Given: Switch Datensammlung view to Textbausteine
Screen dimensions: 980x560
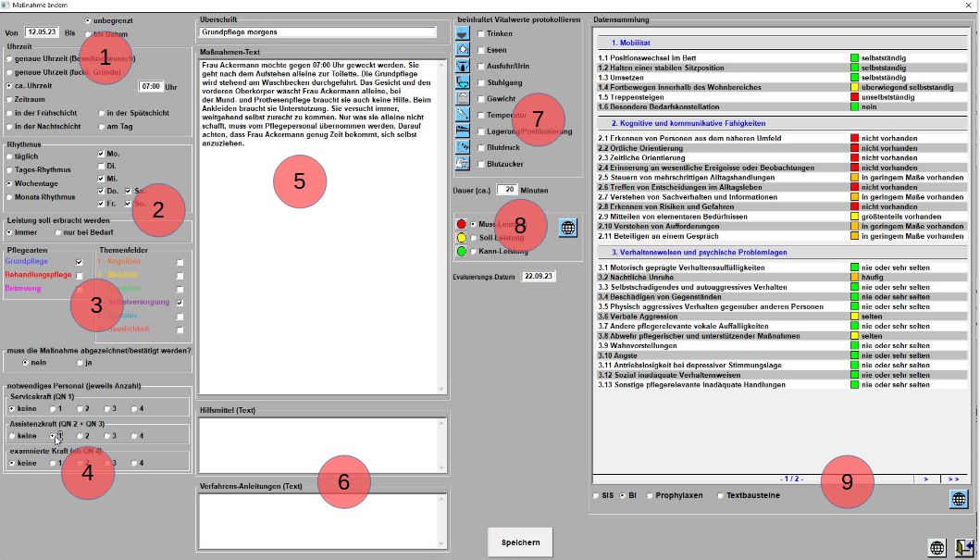Looking at the screenshot, I should (x=720, y=495).
